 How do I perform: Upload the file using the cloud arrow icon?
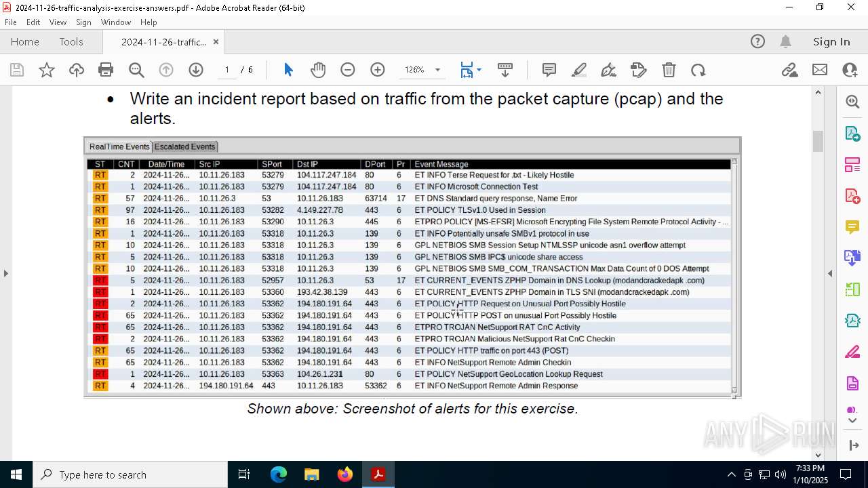(77, 70)
